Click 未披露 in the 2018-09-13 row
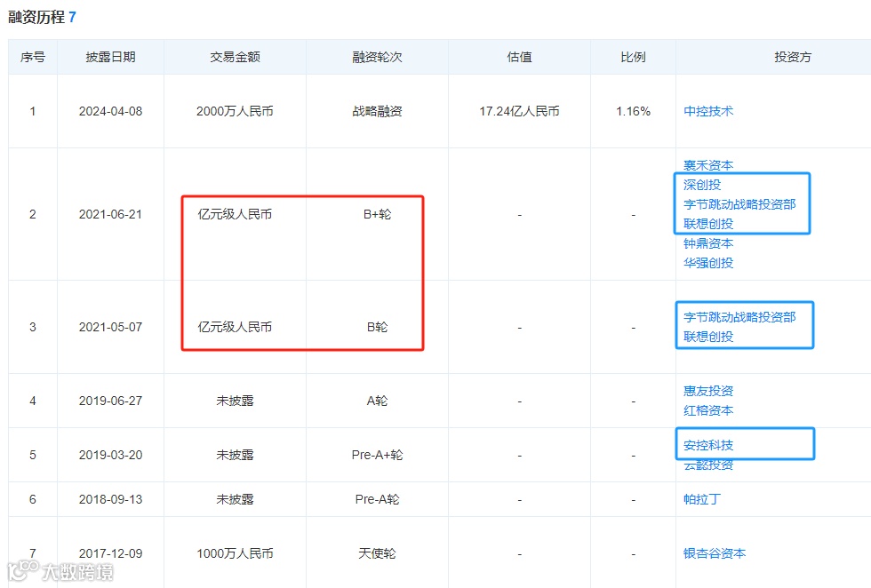 [x=235, y=499]
